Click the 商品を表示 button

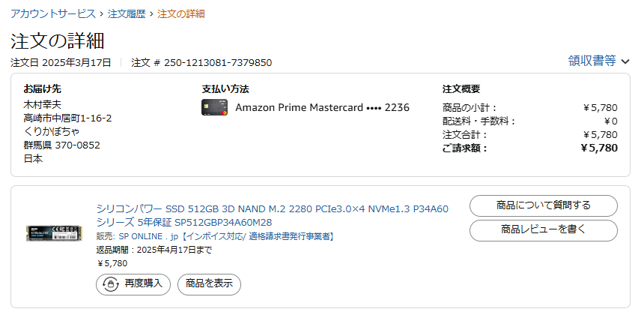tap(209, 284)
